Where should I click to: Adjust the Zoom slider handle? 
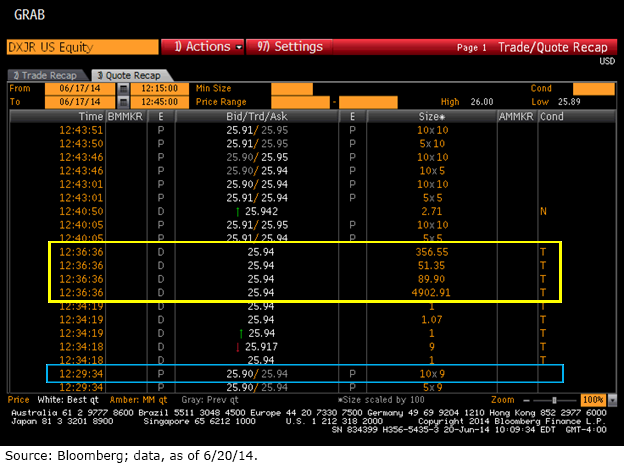554,400
